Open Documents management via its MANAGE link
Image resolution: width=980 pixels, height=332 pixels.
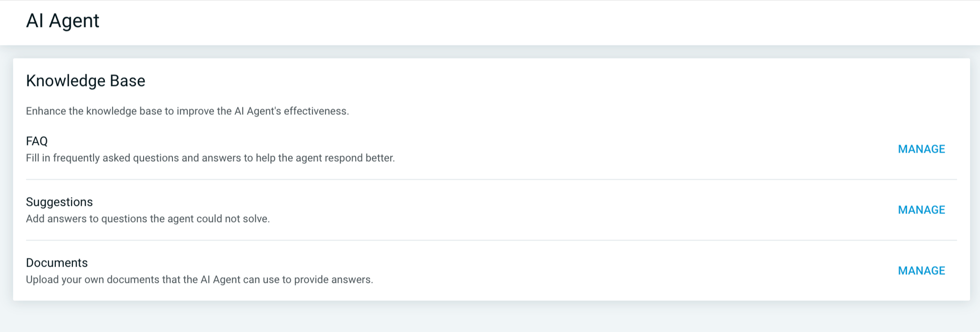921,271
